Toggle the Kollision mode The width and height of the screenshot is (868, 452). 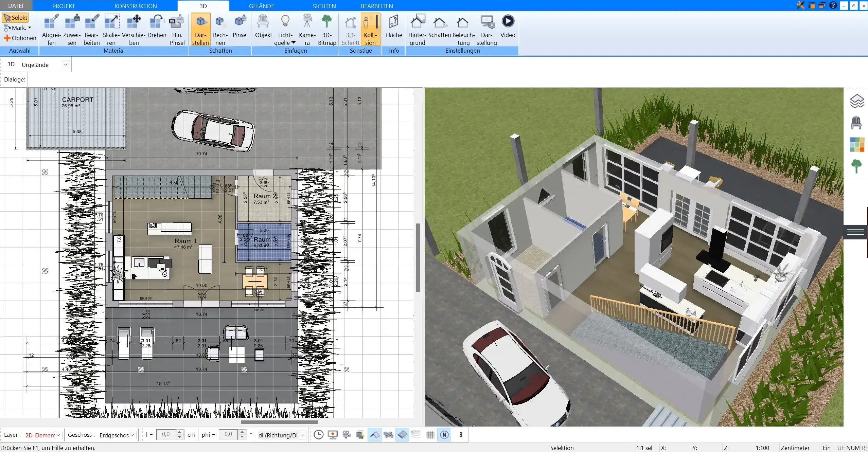coord(370,29)
